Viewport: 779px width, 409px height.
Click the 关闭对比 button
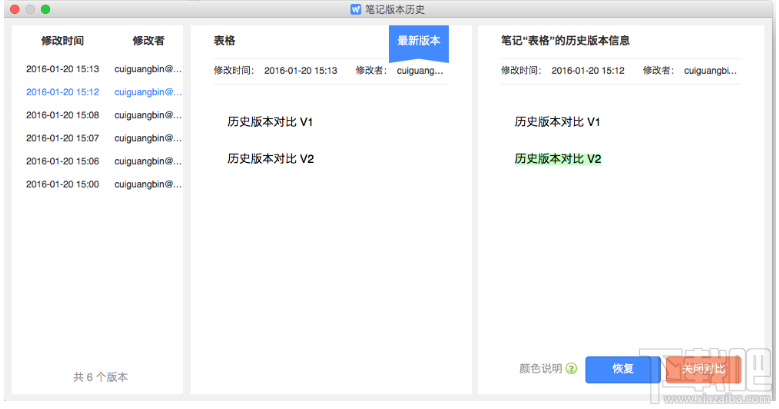click(x=703, y=369)
